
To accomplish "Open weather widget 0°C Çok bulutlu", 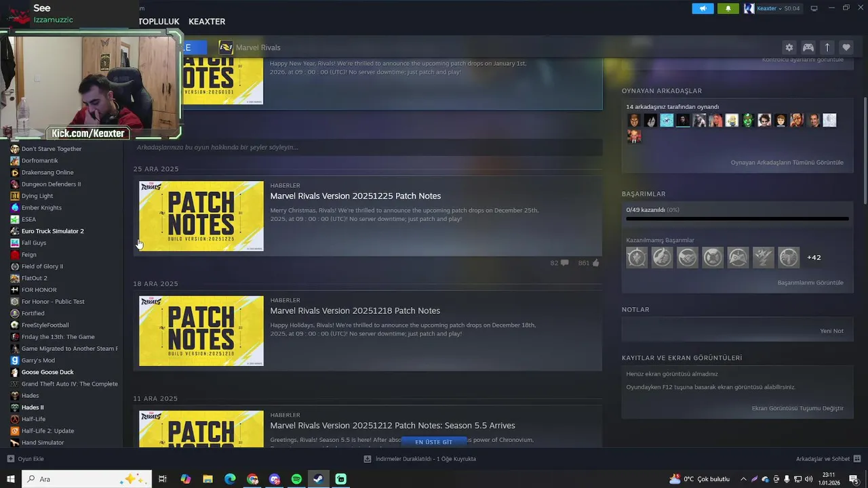I will click(699, 479).
